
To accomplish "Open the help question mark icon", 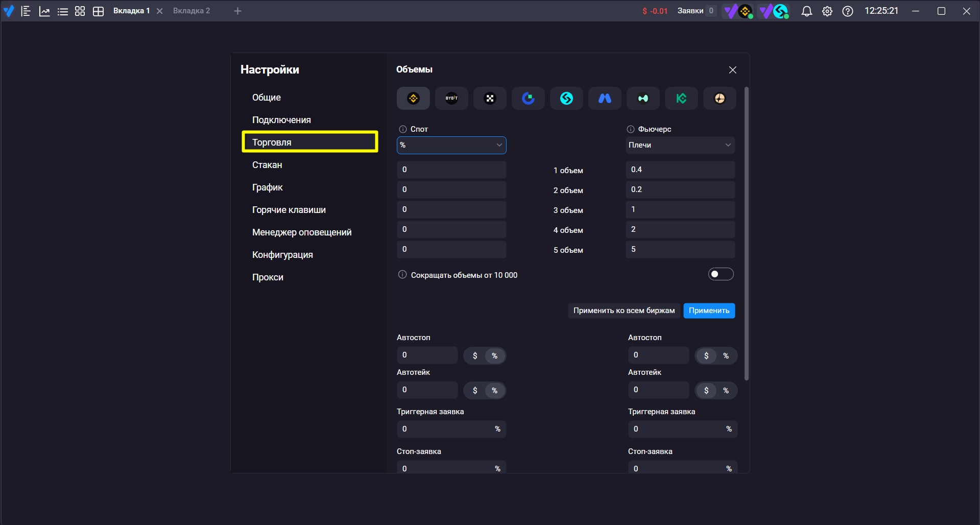I will pos(848,11).
